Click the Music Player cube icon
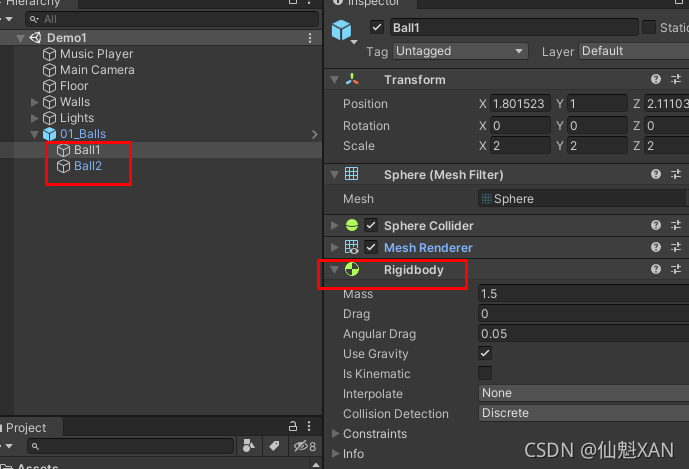Viewport: 689px width, 469px height. (49, 54)
